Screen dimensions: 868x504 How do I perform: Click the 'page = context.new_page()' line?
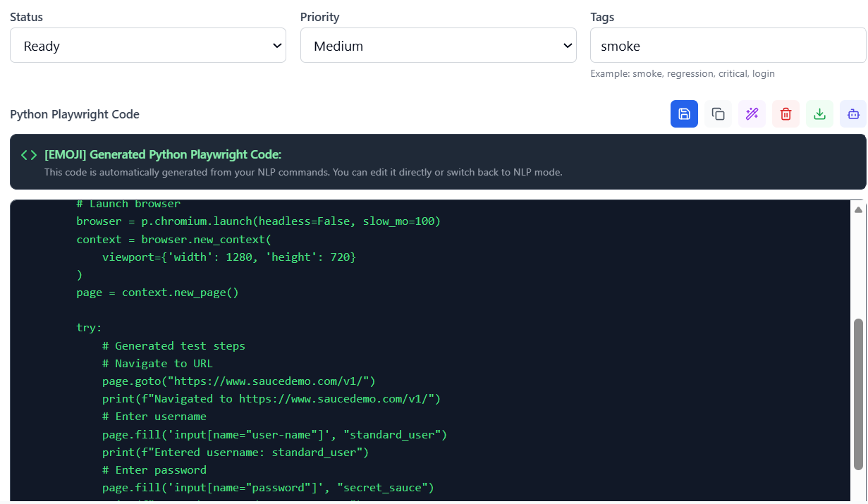[157, 293]
